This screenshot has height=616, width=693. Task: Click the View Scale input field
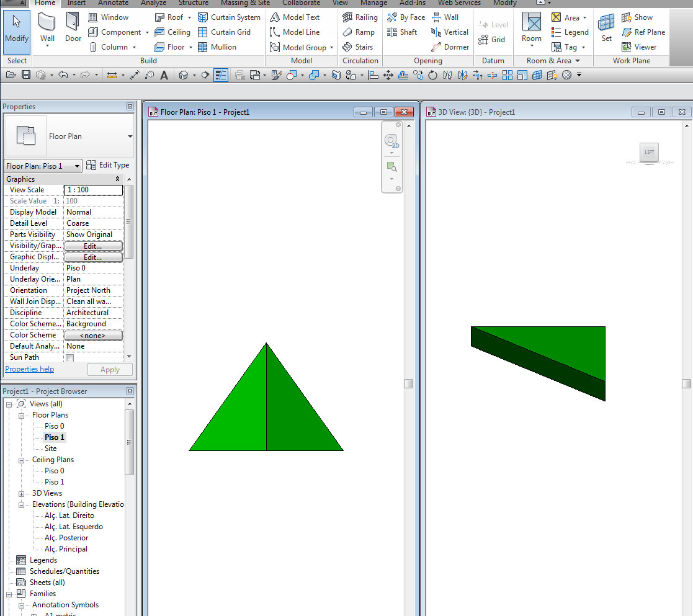tap(93, 190)
